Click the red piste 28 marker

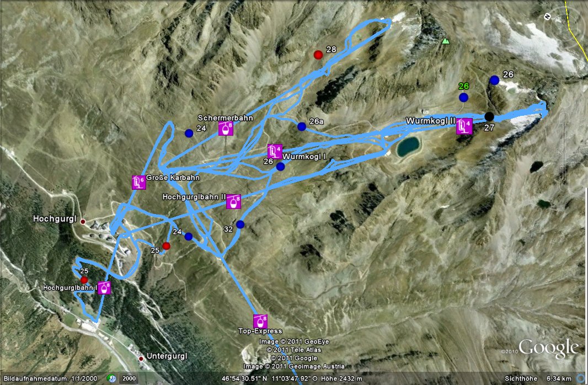point(318,55)
